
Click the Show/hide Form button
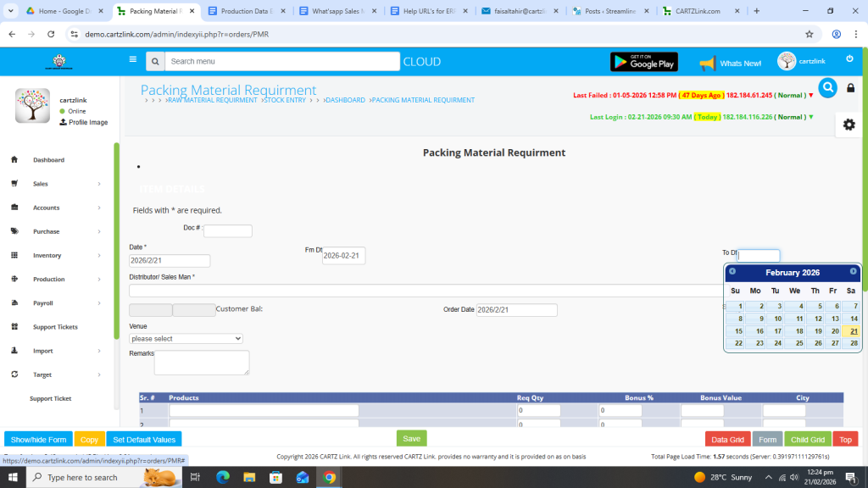[x=38, y=440]
